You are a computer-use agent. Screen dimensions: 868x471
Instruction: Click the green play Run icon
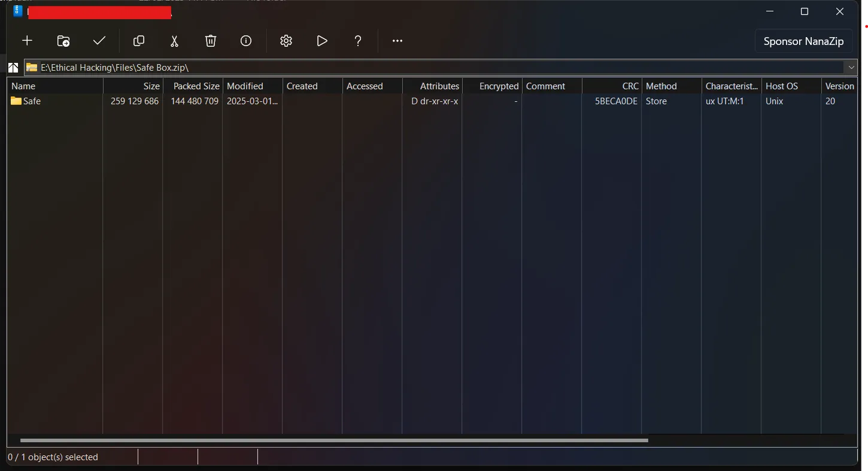[321, 41]
